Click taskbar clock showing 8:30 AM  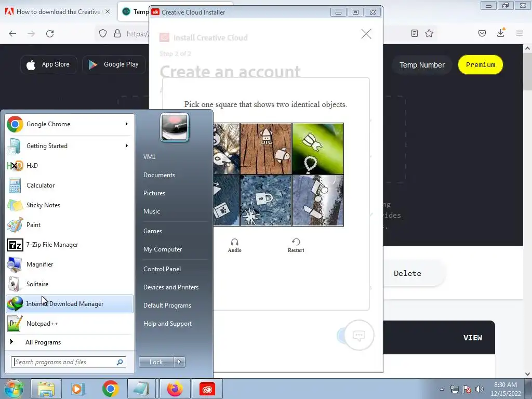click(506, 389)
